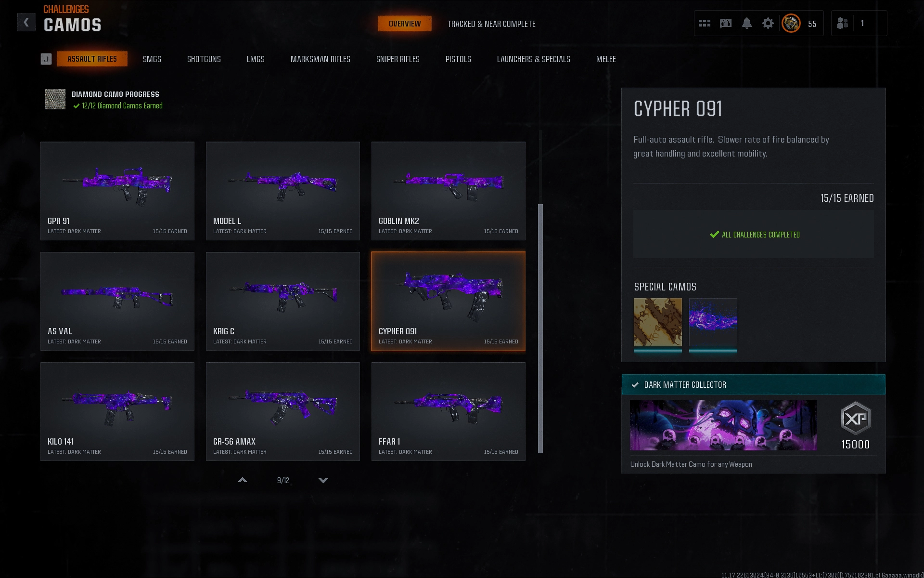This screenshot has width=924, height=578.
Task: Go to next weapons page with the down chevron
Action: point(323,480)
